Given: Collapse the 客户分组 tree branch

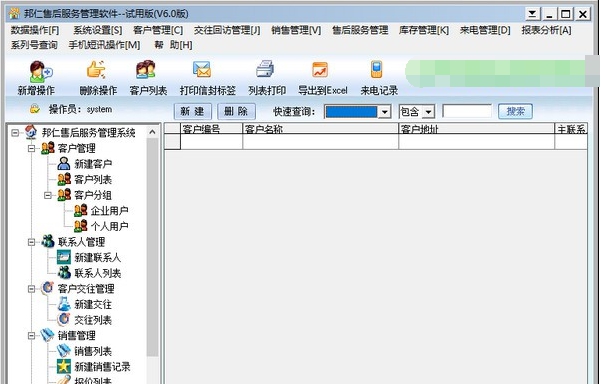Looking at the screenshot, I should 48,195.
